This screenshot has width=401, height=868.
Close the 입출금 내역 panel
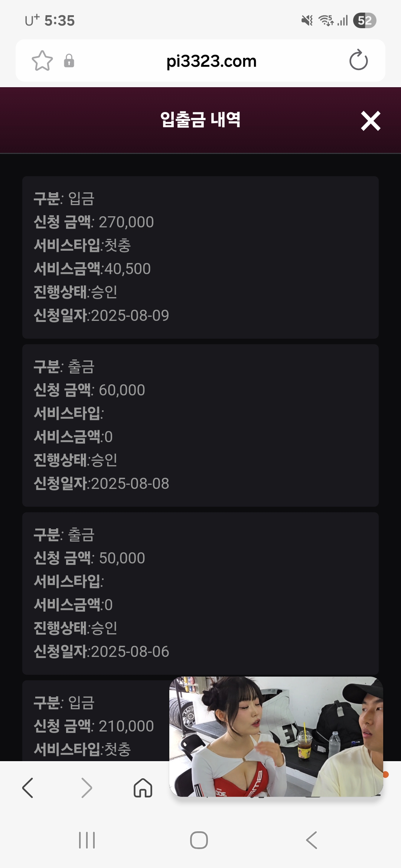[x=371, y=121]
